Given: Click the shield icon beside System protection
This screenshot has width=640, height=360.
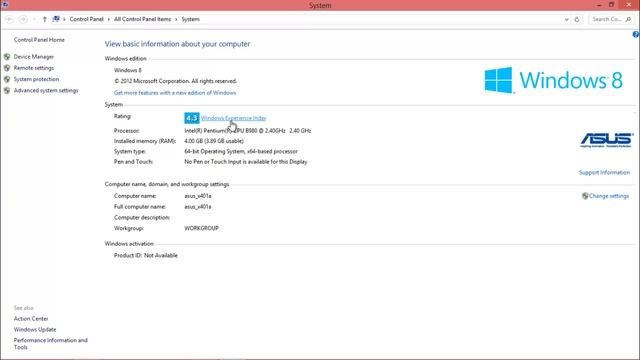Looking at the screenshot, I should tap(7, 79).
